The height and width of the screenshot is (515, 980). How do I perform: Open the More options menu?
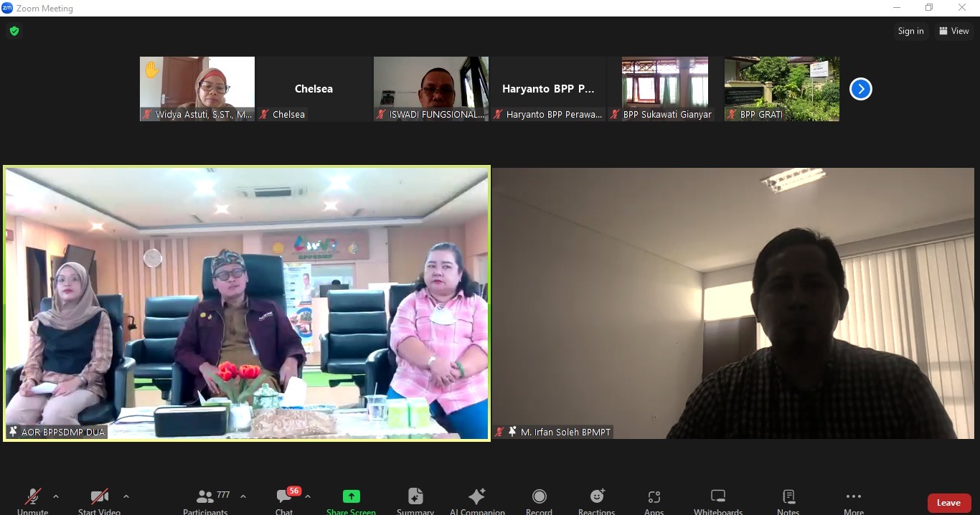pos(853,500)
